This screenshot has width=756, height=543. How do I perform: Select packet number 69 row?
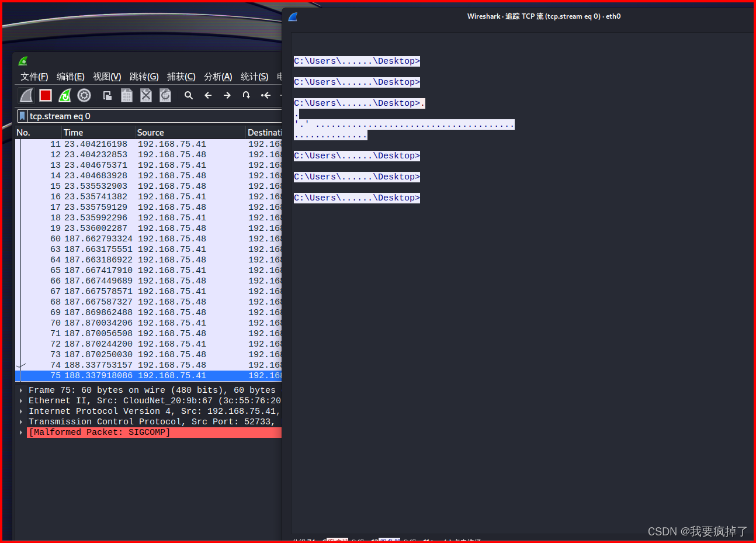coord(148,312)
